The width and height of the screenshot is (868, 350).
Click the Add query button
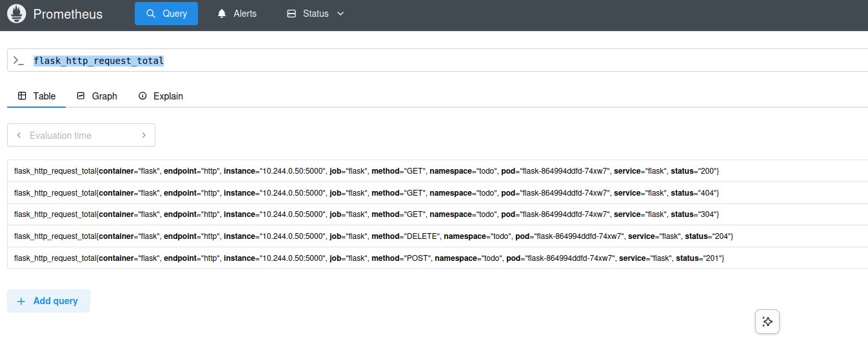click(x=48, y=301)
